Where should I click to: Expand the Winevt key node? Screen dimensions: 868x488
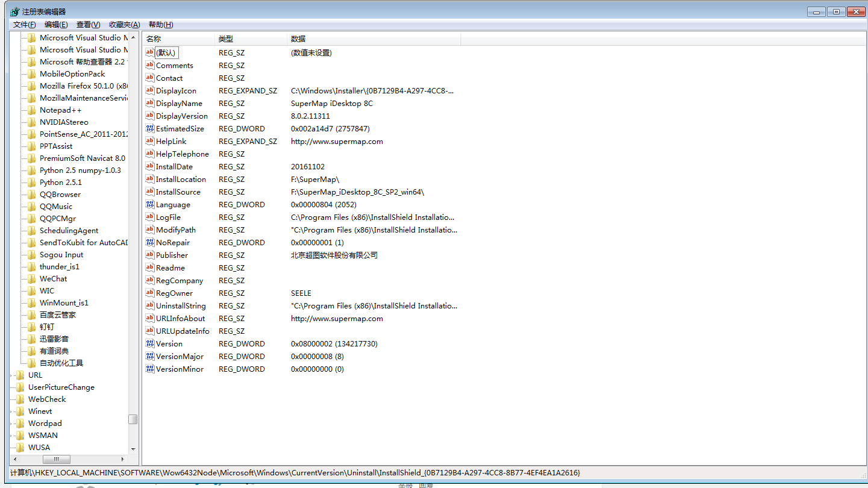[x=12, y=411]
